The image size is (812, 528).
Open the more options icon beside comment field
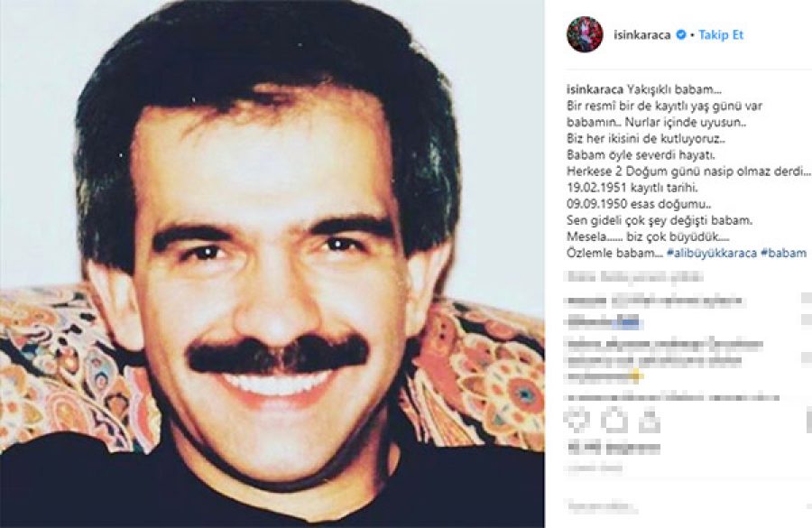pos(808,506)
